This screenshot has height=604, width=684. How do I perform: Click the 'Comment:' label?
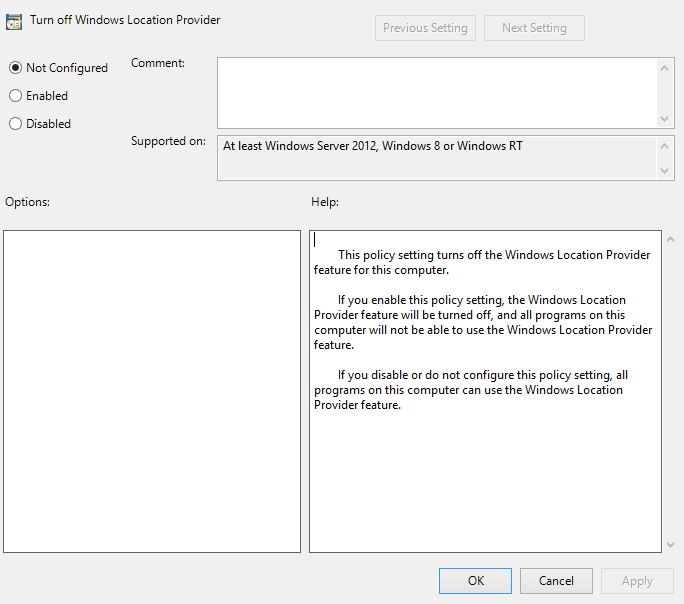pos(158,63)
